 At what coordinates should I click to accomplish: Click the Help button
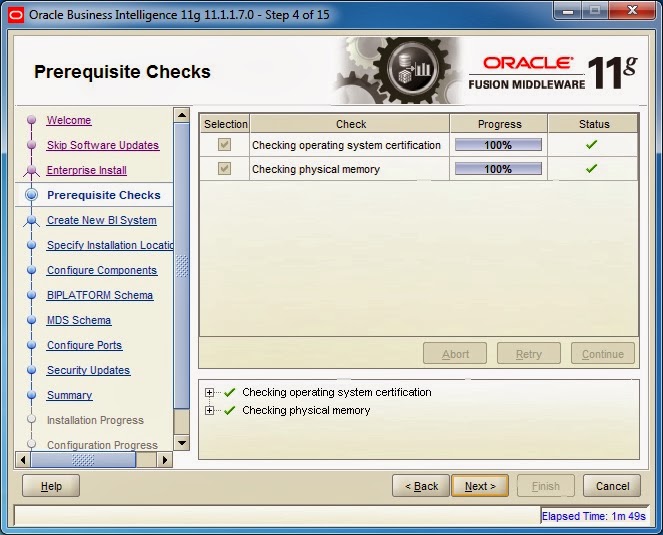[x=51, y=486]
